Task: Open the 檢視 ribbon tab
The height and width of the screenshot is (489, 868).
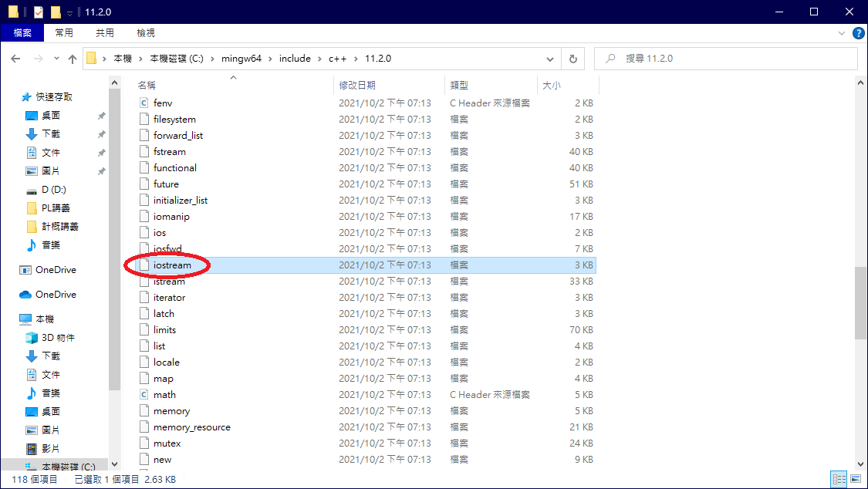Action: pos(146,33)
